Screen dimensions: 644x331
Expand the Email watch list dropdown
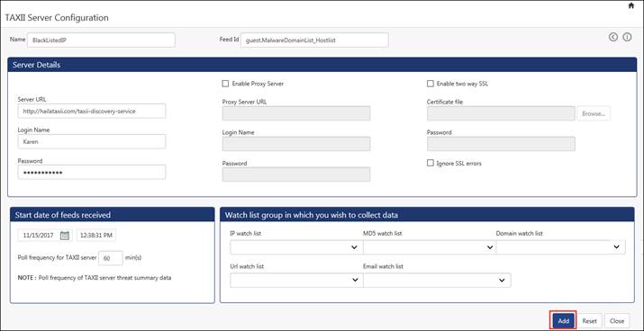coord(437,280)
